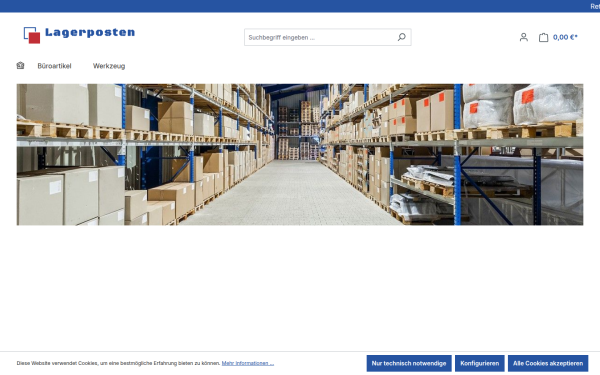Submit search with the magnifier icon
Screen dimensions: 600x375
point(401,37)
